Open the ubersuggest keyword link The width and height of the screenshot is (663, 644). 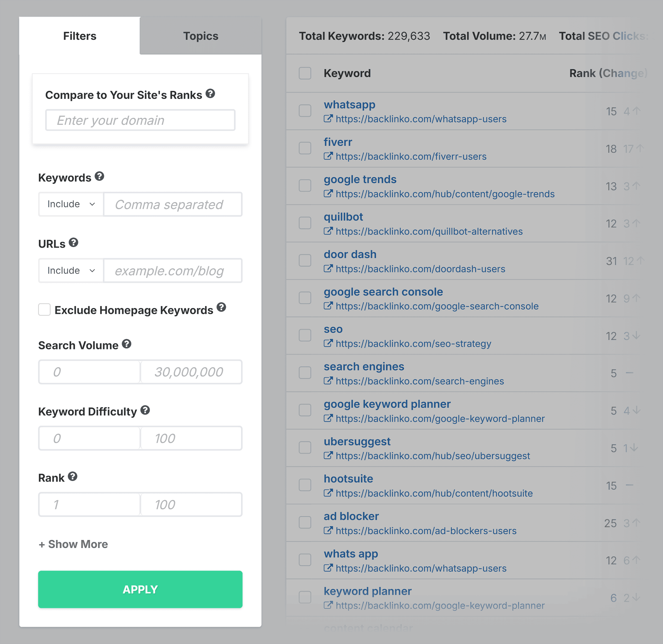[x=357, y=442]
